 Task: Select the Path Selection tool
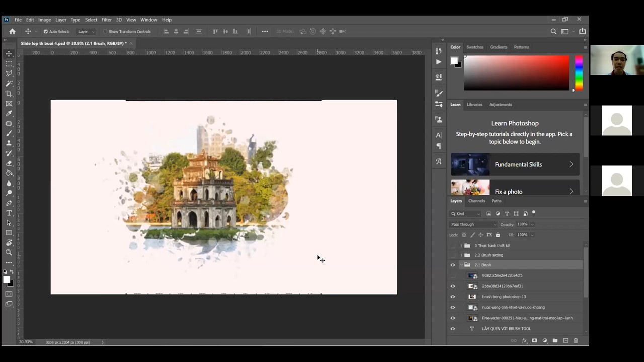[9, 223]
